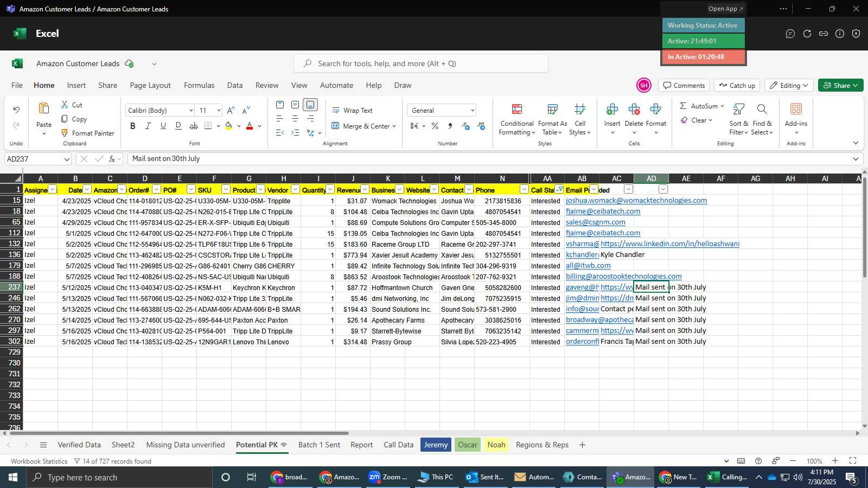Toggle Wrap Text for the cell

pyautogui.click(x=352, y=110)
